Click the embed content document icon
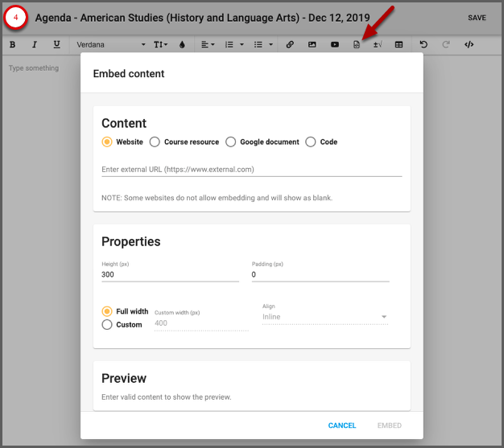 click(357, 45)
